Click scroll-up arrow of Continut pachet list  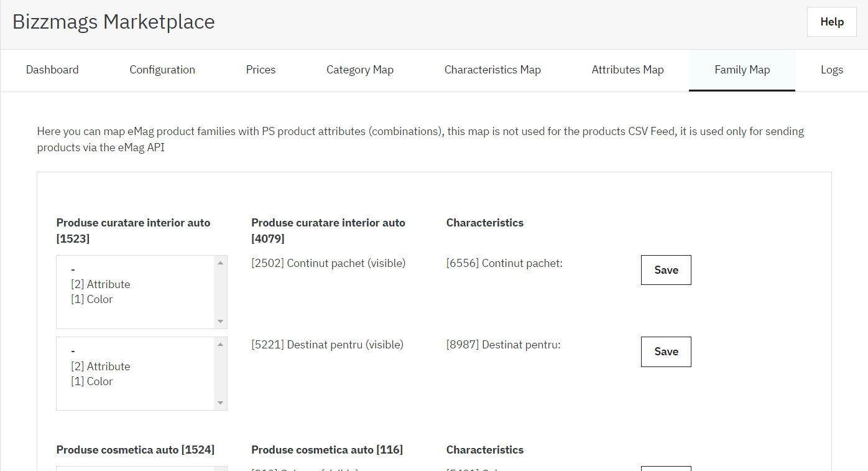click(220, 263)
